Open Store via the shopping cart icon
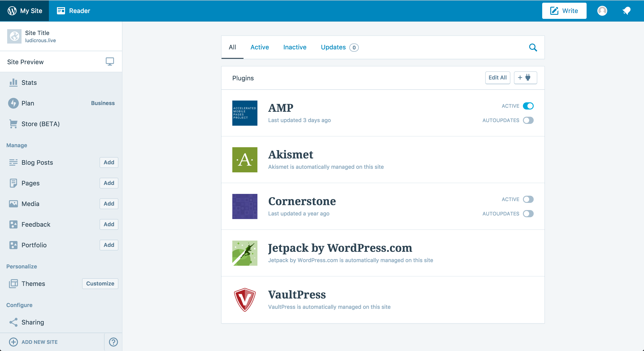The image size is (644, 351). [x=13, y=124]
